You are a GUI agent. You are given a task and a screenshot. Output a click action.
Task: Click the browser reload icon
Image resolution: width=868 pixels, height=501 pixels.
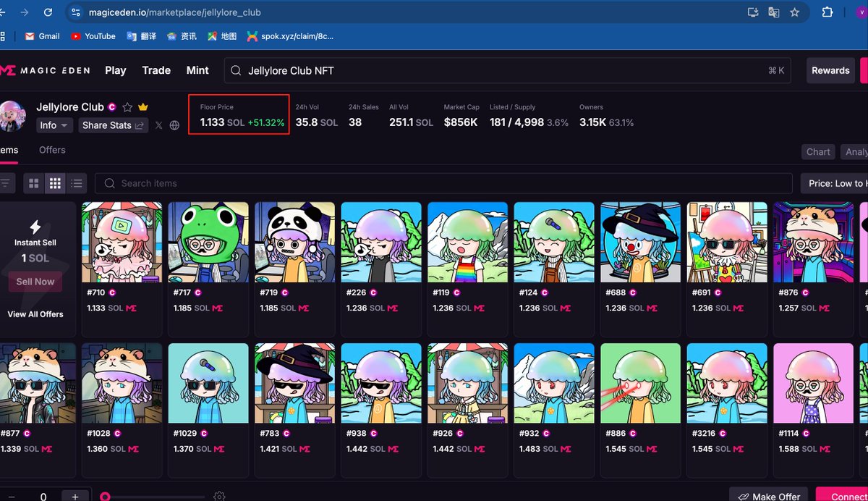(48, 12)
